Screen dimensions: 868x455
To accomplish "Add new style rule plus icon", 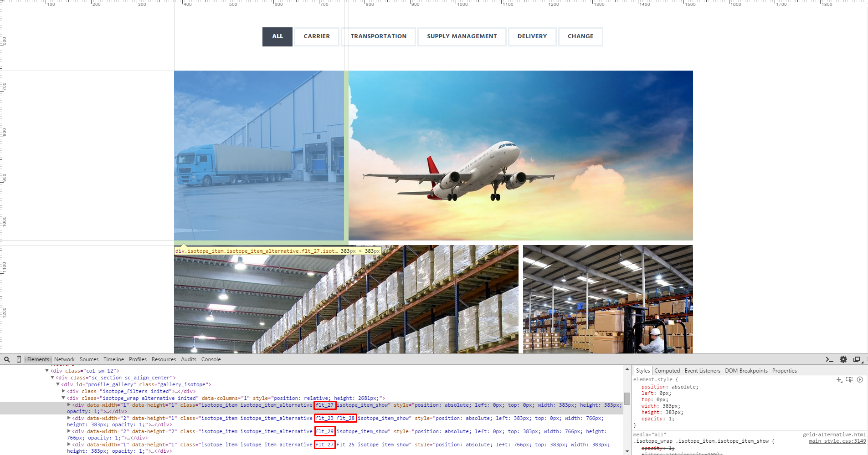I will pos(839,379).
